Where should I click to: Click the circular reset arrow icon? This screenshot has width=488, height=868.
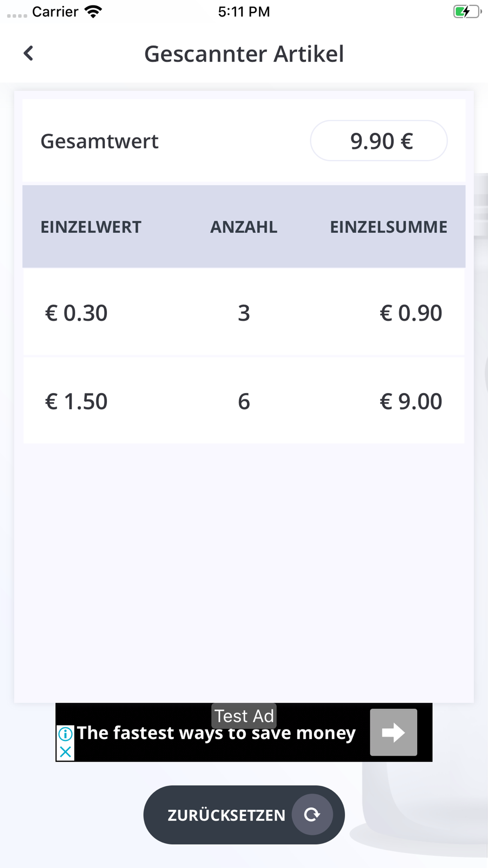pos(312,814)
